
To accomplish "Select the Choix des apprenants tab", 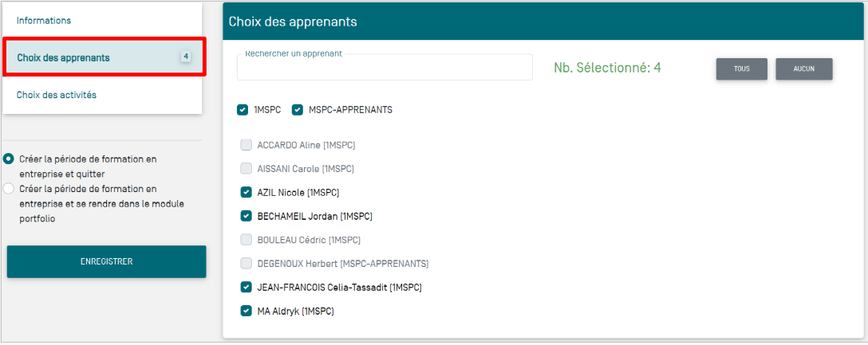I will point(64,57).
